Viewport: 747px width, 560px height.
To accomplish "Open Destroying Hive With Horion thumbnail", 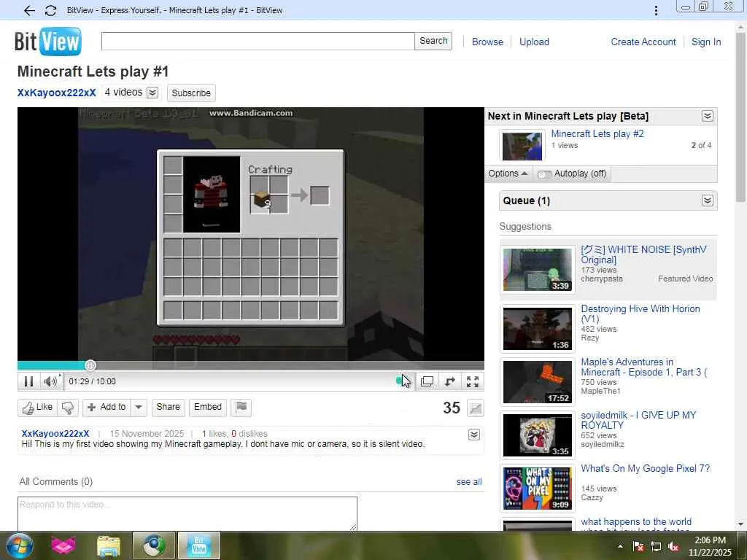I will point(538,329).
